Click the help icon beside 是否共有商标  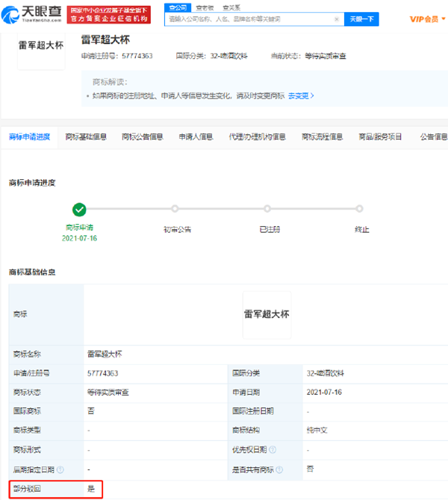click(x=281, y=469)
